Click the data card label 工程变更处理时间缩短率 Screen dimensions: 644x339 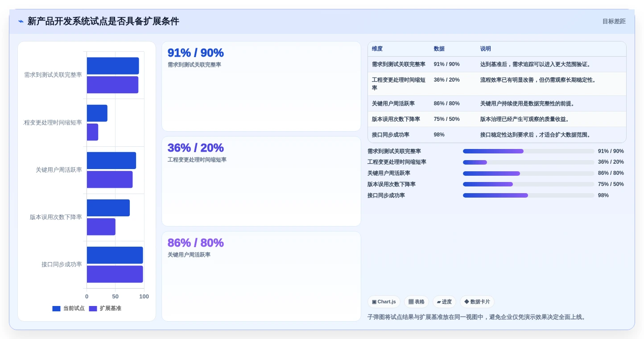(x=197, y=160)
